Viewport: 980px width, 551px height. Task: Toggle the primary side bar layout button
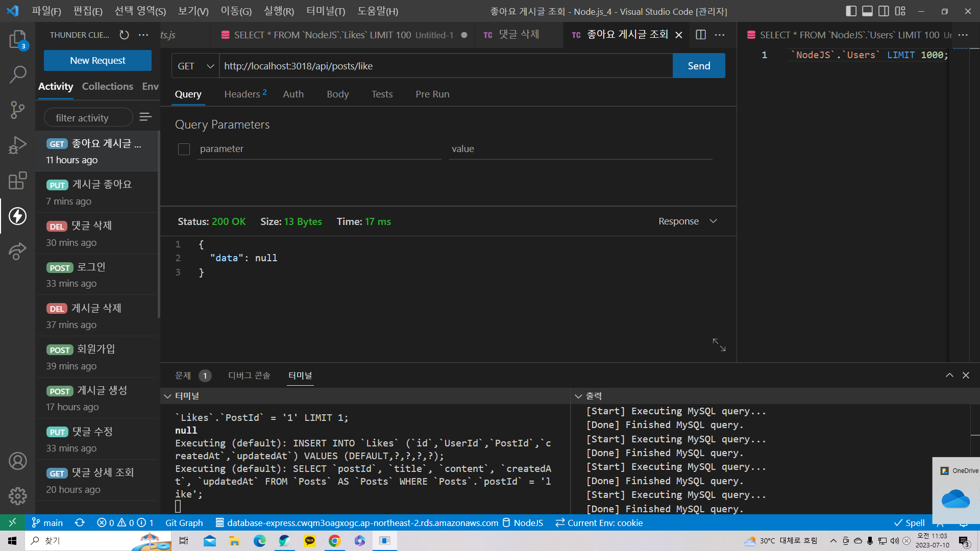point(851,11)
